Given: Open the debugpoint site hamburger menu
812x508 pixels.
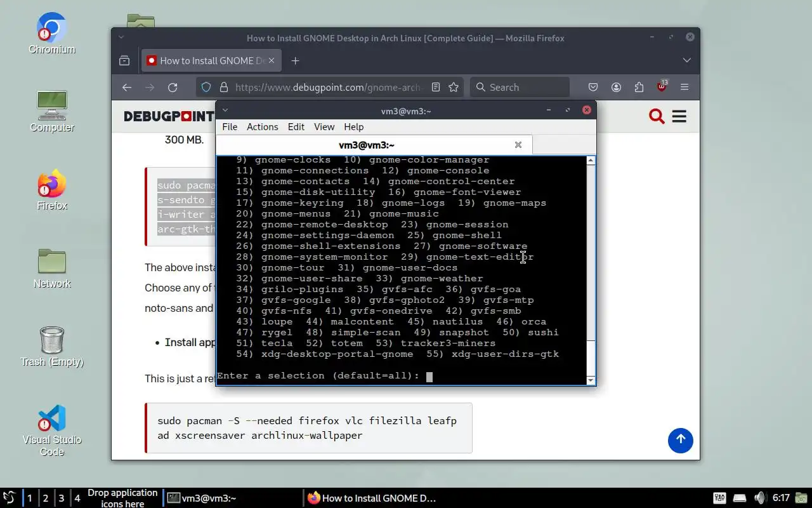Looking at the screenshot, I should click(679, 116).
